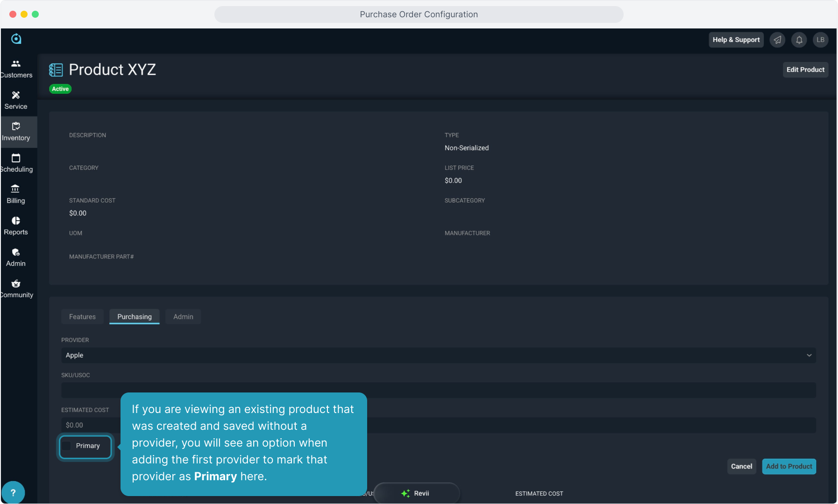Select the Purchasing tab
The width and height of the screenshot is (838, 504).
coord(135,316)
